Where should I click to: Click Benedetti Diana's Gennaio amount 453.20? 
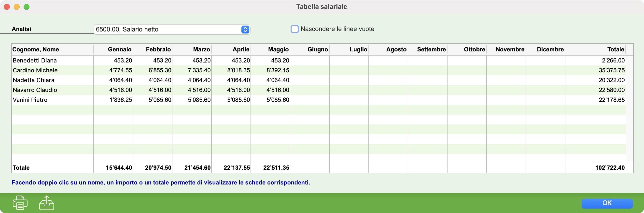pyautogui.click(x=123, y=60)
